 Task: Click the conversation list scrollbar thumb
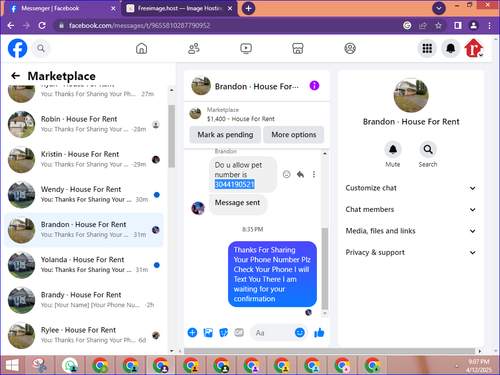(x=171, y=136)
